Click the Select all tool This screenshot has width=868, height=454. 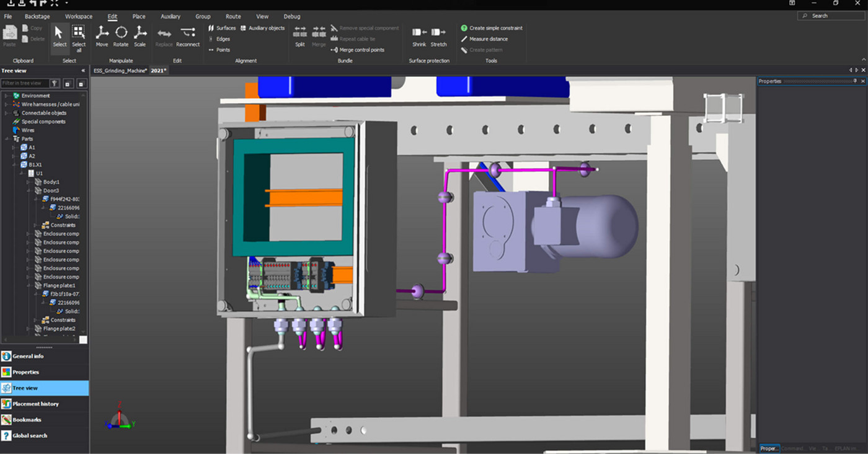(x=79, y=35)
